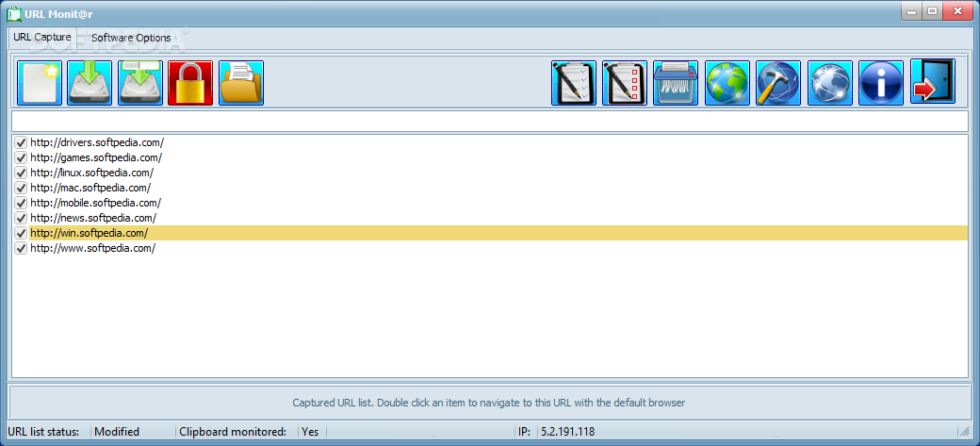Viewport: 980px width, 446px height.
Task: Click the globe with hammer icon
Action: pos(778,83)
